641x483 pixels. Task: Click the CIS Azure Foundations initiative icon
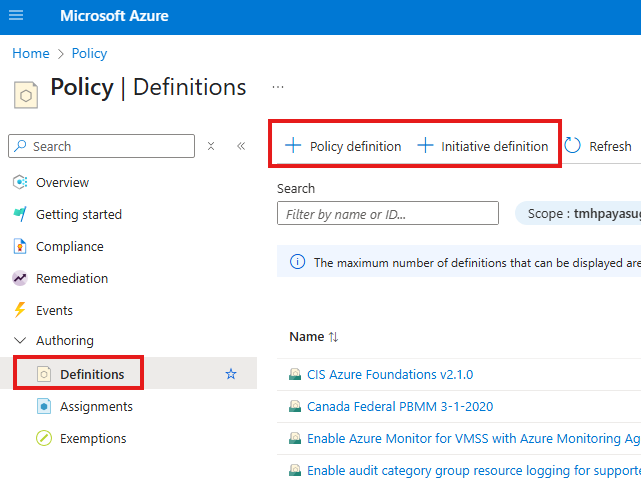(295, 374)
